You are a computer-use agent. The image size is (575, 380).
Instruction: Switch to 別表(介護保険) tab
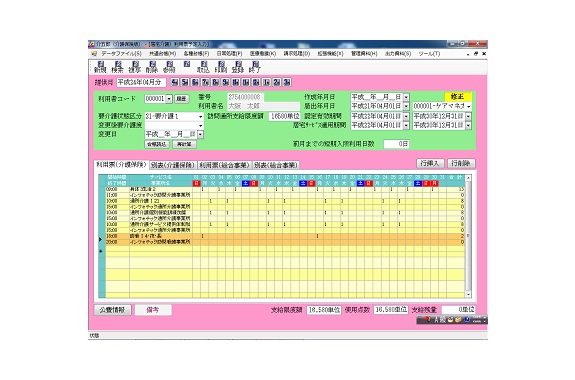pos(173,165)
